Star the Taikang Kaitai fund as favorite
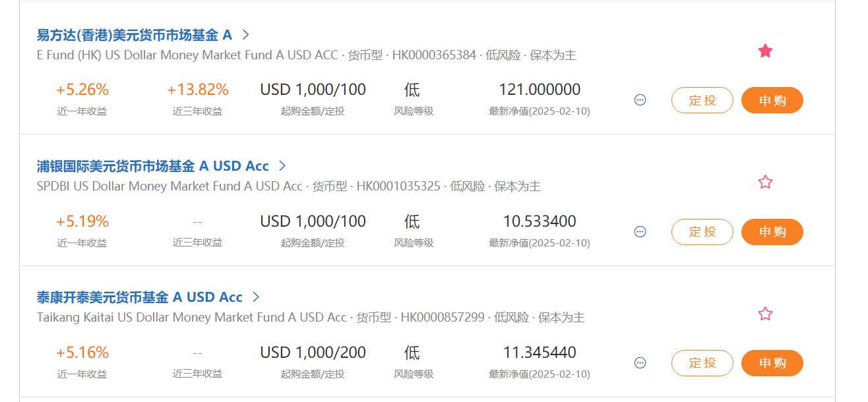Viewport: 868px width, 402px height. tap(765, 314)
